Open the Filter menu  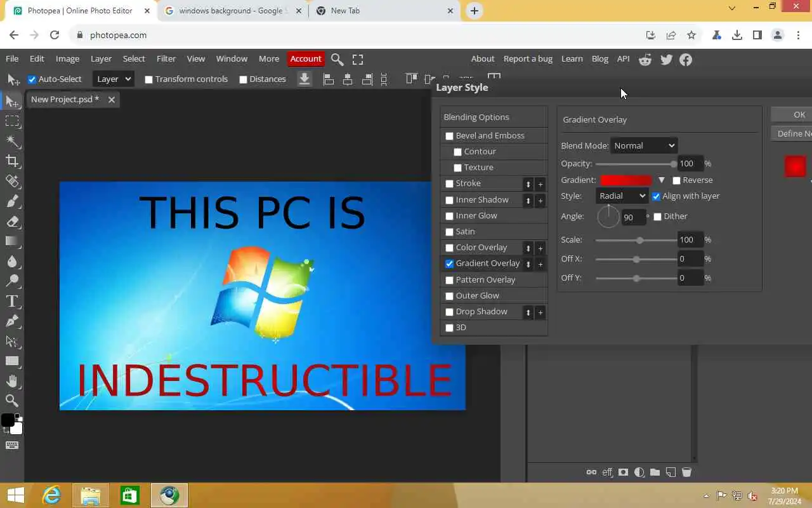(x=166, y=58)
